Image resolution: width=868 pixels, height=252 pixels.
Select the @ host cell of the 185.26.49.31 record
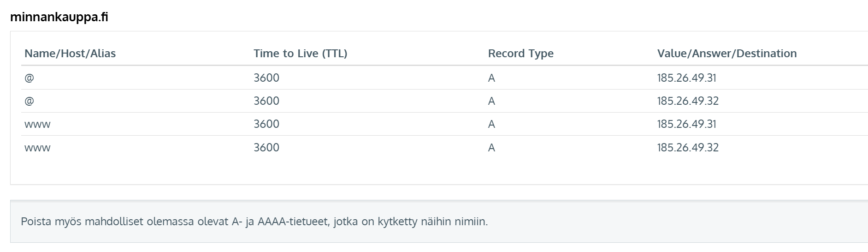(x=29, y=78)
